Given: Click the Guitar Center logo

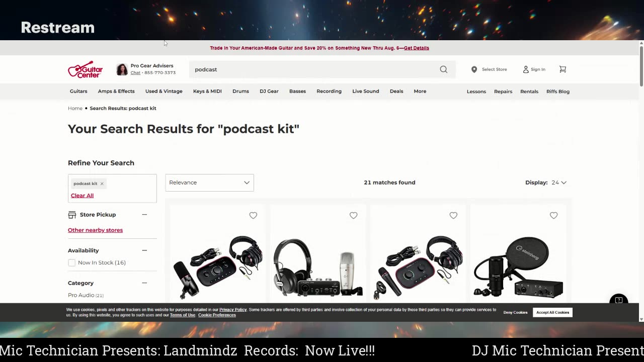Looking at the screenshot, I should [85, 69].
